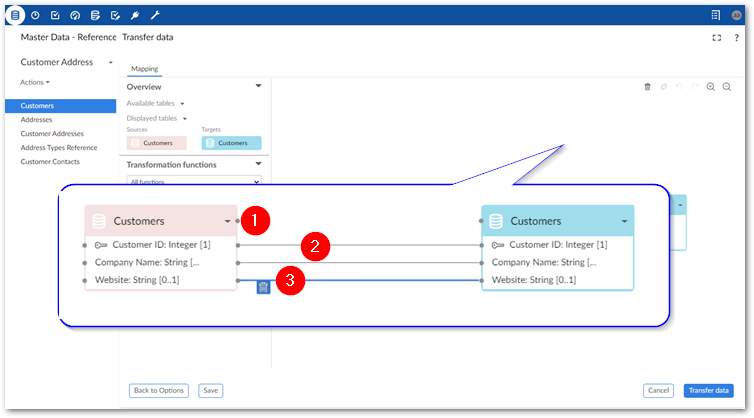Open the Customer Address dataset dropdown
The height and width of the screenshot is (418, 754).
(66, 62)
